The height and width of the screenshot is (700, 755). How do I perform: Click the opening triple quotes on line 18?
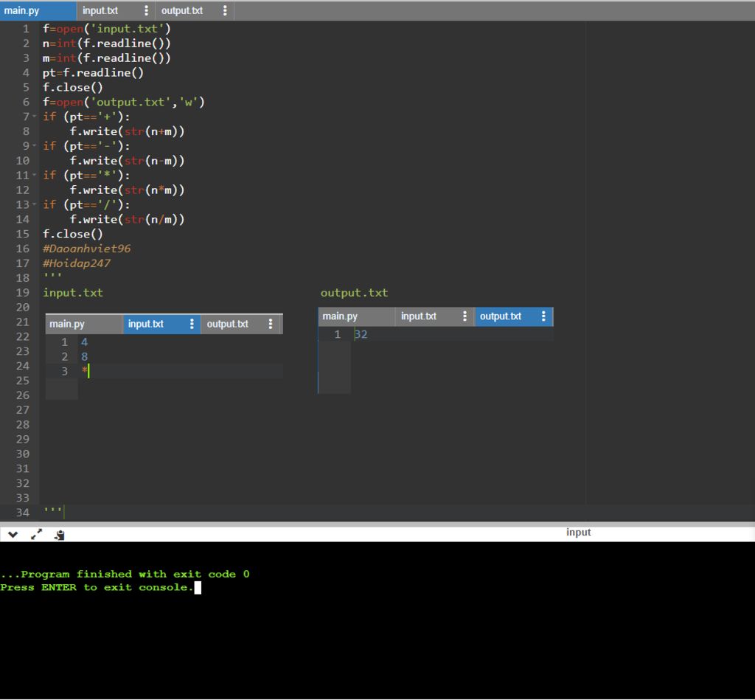tap(52, 276)
